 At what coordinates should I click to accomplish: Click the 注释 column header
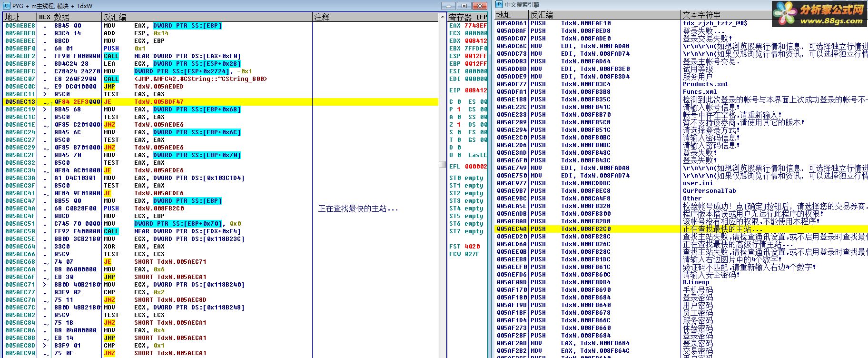click(375, 17)
